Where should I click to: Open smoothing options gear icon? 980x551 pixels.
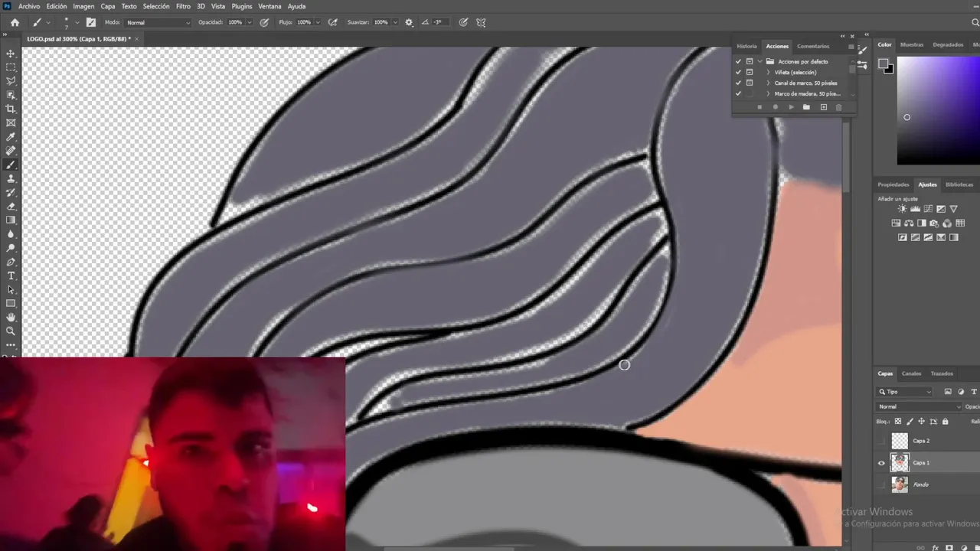(x=409, y=22)
